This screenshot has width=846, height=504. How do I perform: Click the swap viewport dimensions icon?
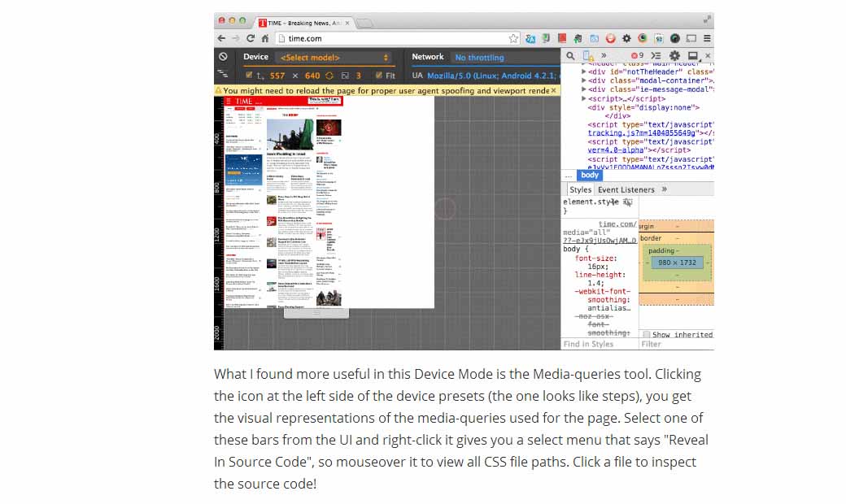click(x=329, y=75)
